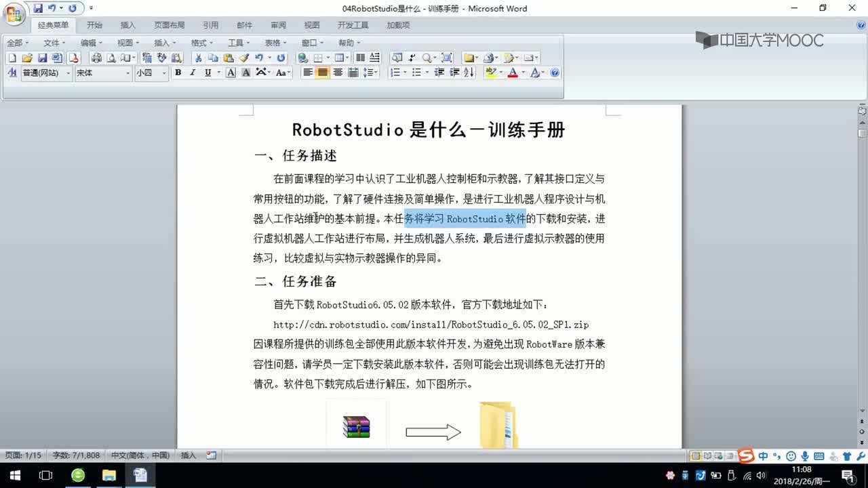
Task: Open the 帮助 menu
Action: (x=350, y=43)
